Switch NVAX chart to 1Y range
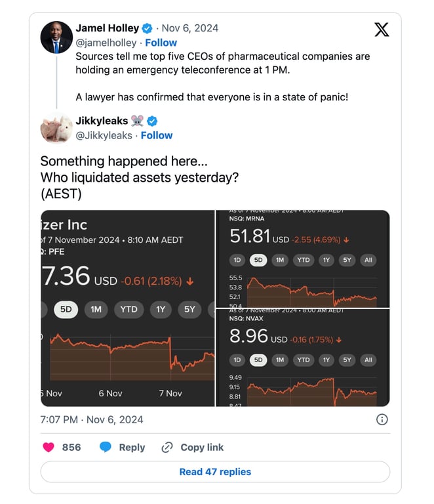The height and width of the screenshot is (504, 434). click(x=326, y=360)
